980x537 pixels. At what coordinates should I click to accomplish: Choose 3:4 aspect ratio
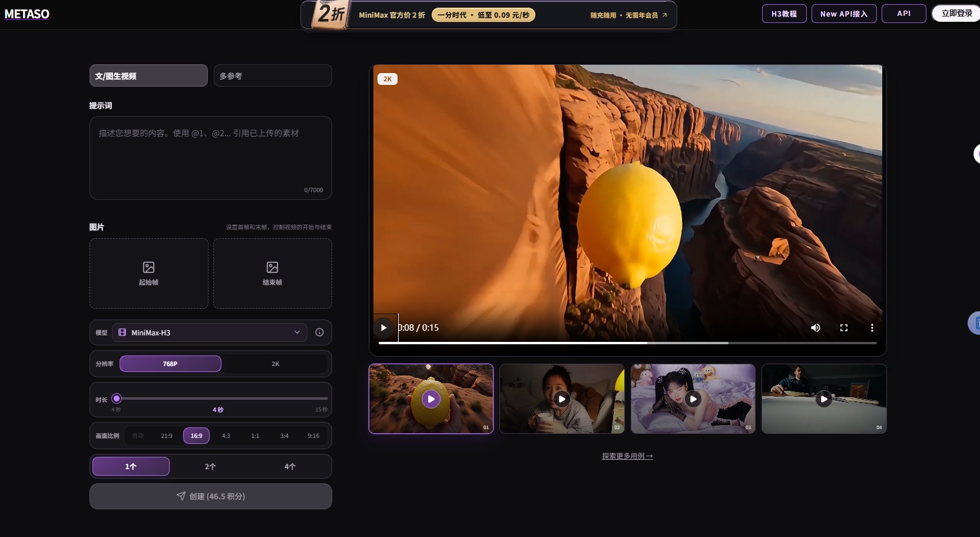pos(284,436)
